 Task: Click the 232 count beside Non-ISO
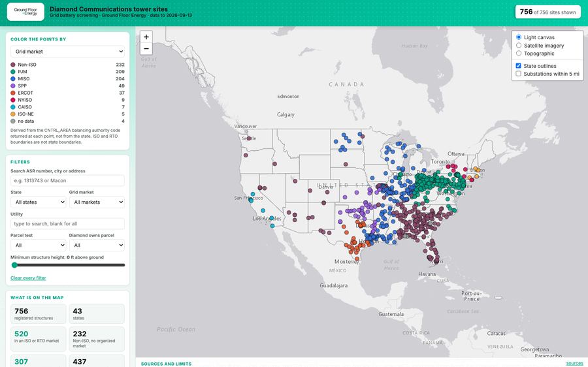pos(120,65)
